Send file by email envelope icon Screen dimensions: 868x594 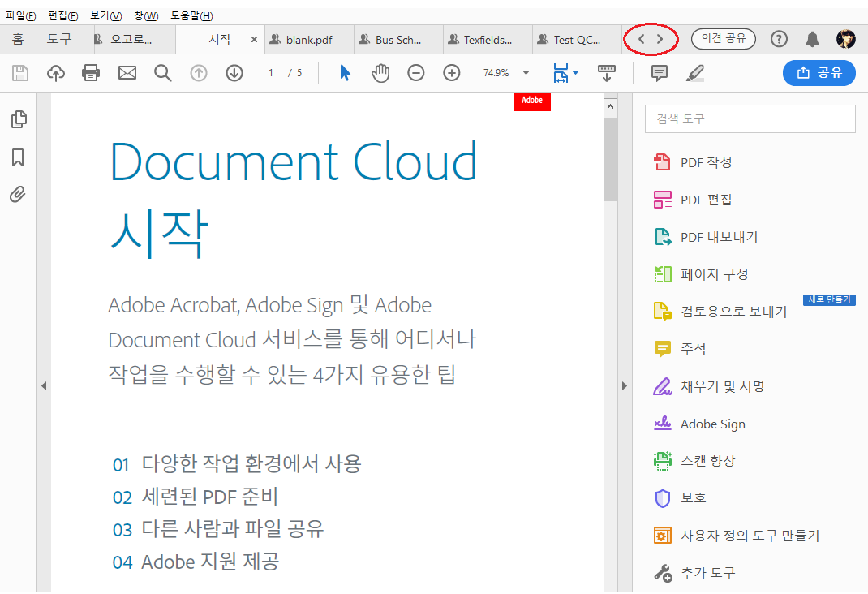click(x=127, y=72)
